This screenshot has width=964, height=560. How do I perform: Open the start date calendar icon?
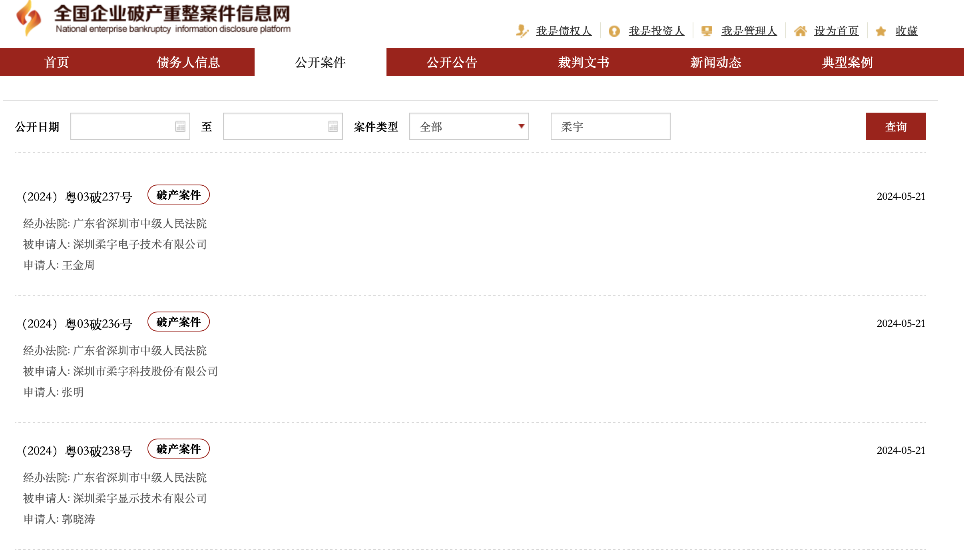180,127
